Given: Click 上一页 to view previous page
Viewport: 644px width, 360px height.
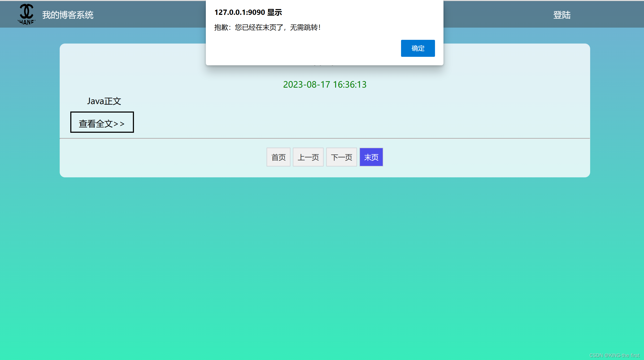Looking at the screenshot, I should pos(308,157).
